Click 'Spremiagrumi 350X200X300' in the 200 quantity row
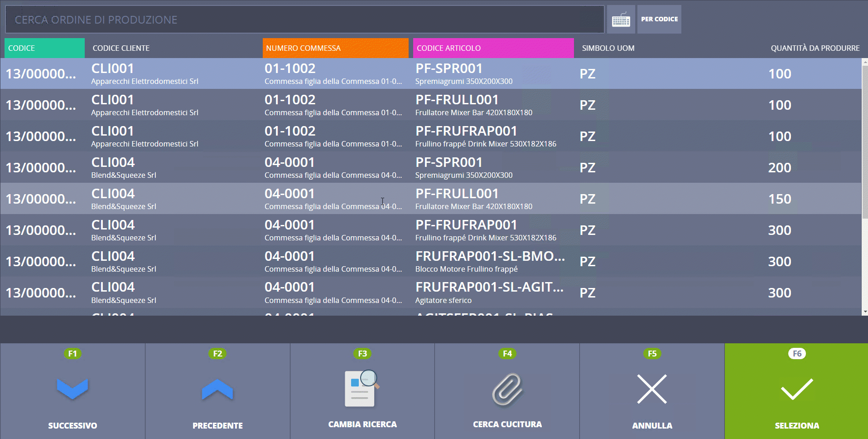The height and width of the screenshot is (439, 868). click(x=464, y=175)
